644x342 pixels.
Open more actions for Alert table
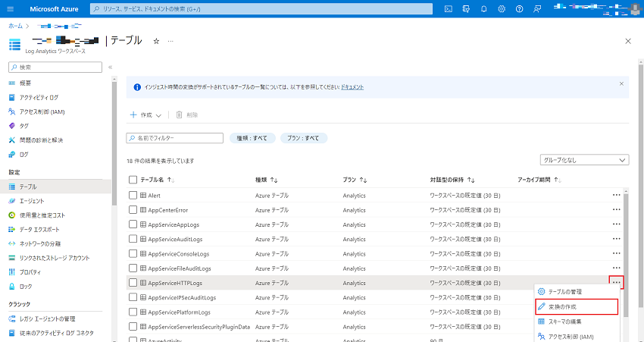616,195
